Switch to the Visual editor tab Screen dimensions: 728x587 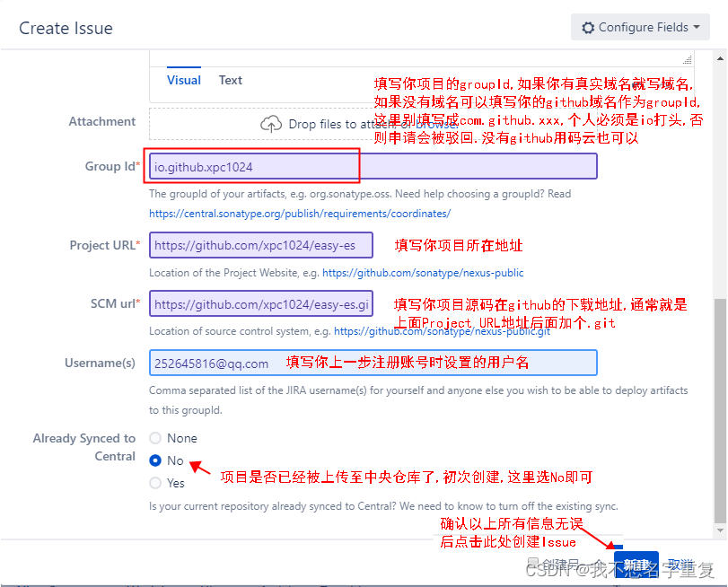(184, 80)
